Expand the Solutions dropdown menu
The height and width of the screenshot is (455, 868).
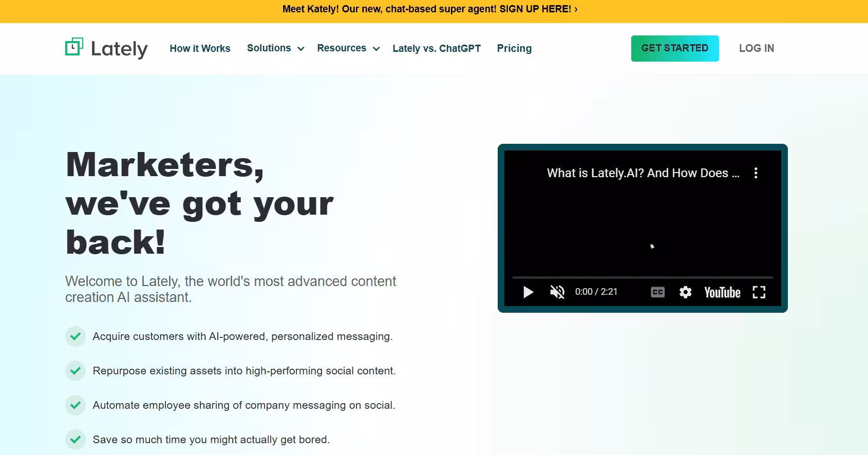(276, 48)
